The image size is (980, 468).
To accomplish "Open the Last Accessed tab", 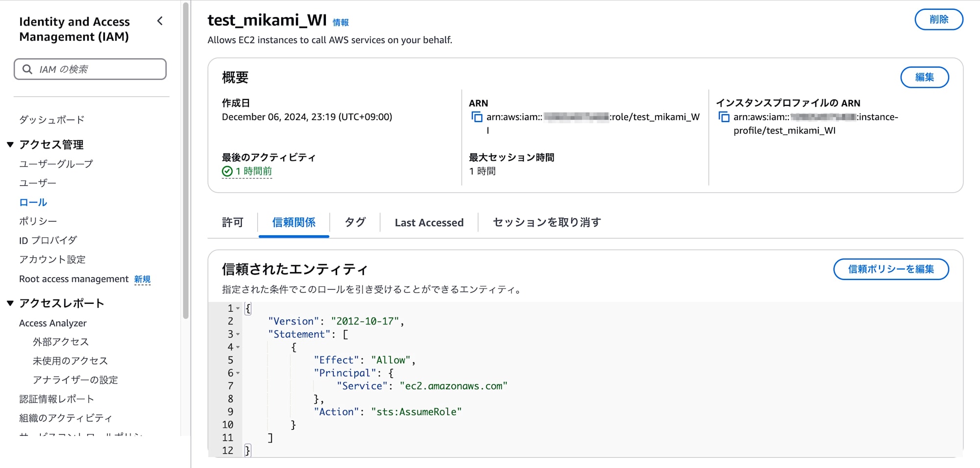I will tap(429, 222).
